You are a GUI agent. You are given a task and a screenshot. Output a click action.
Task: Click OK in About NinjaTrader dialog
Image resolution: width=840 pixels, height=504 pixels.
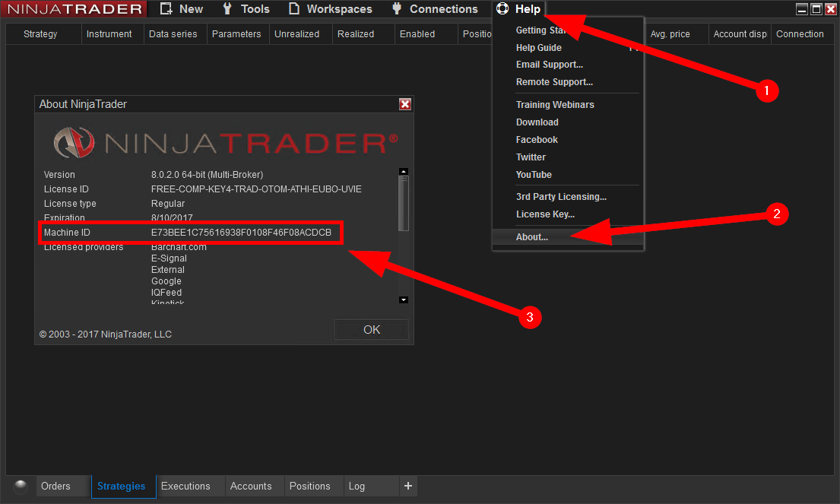[372, 330]
